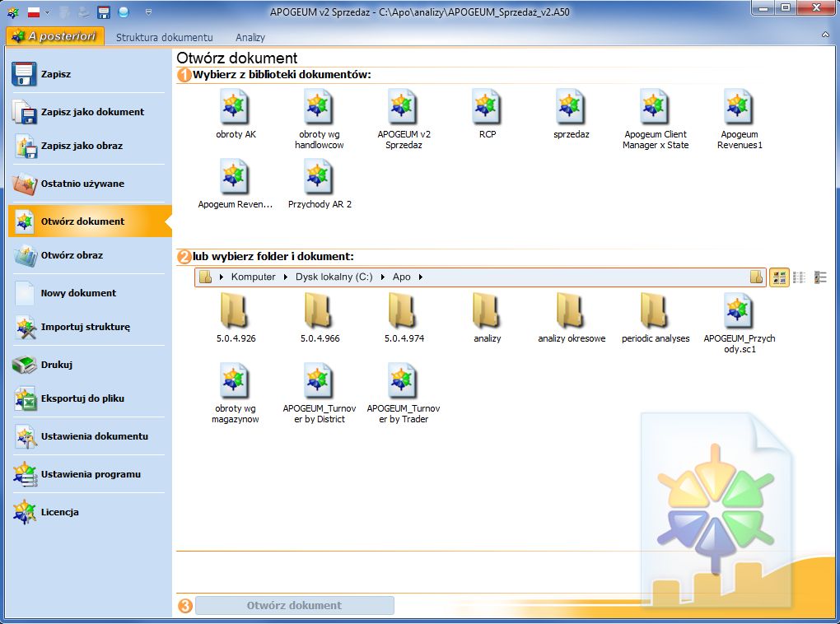
Task: Open the 5.0.4.966 folder
Action: click(320, 318)
